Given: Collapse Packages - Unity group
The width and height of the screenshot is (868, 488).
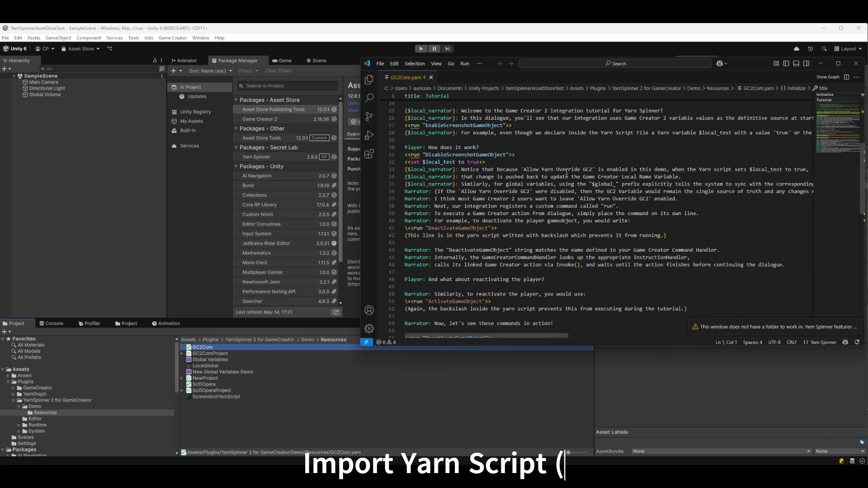Looking at the screenshot, I should tap(236, 166).
